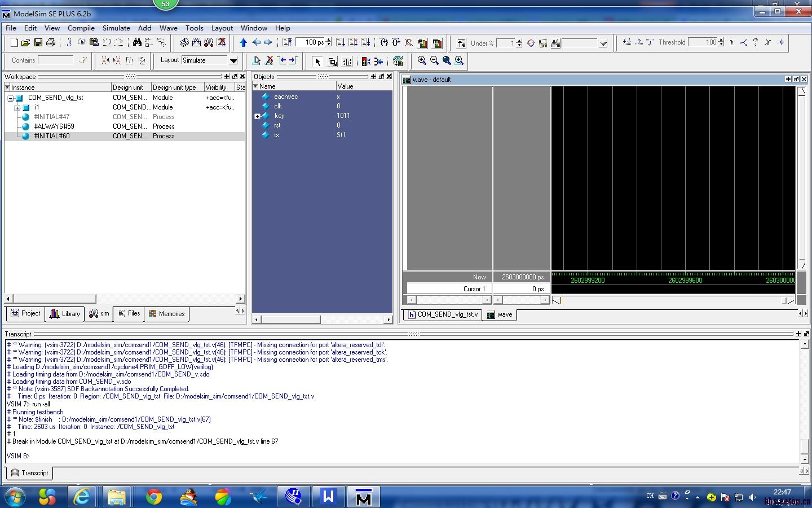The height and width of the screenshot is (508, 812).
Task: Click the Print icon in toolbar
Action: click(x=51, y=43)
